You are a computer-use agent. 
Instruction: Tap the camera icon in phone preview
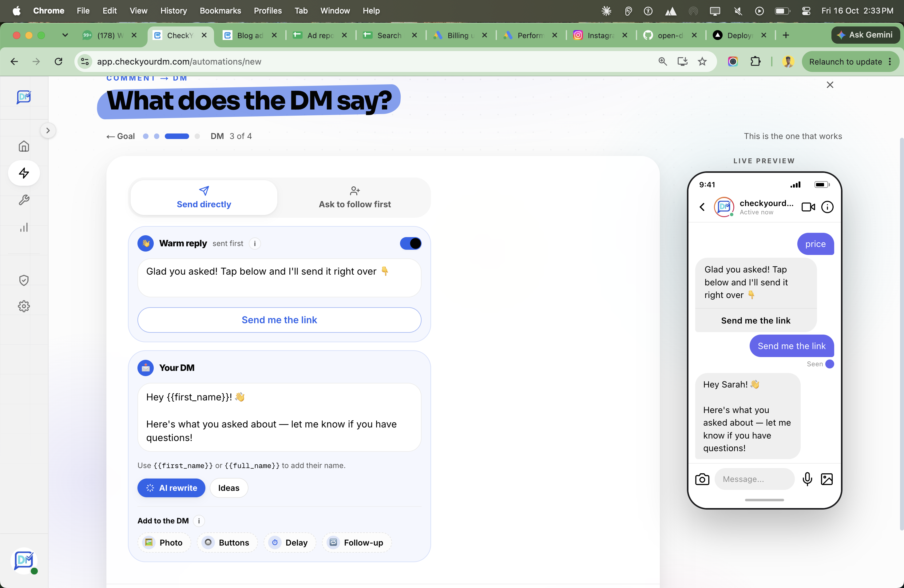pos(702,479)
